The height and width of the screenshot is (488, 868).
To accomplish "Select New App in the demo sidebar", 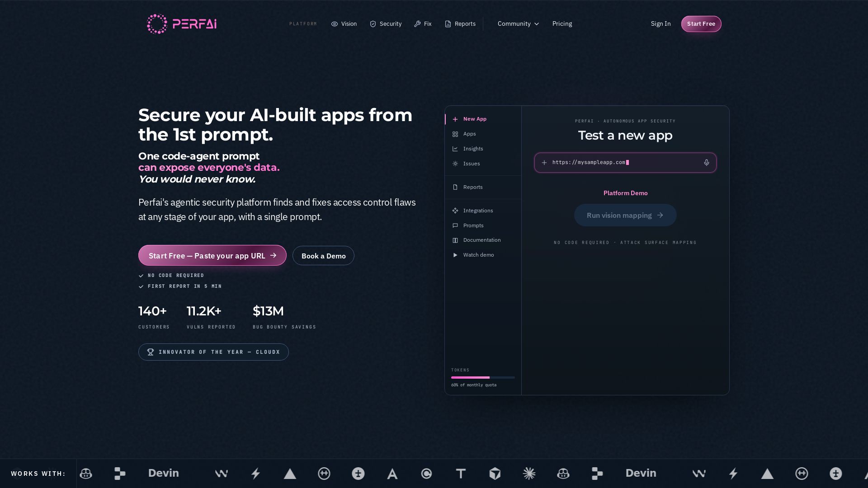I will [483, 119].
